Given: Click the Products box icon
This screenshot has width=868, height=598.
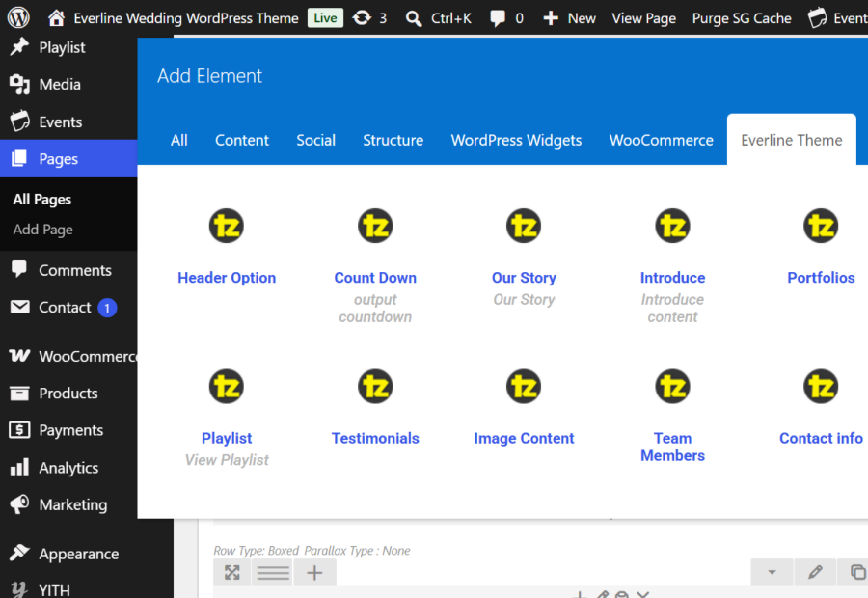Looking at the screenshot, I should pos(19,394).
